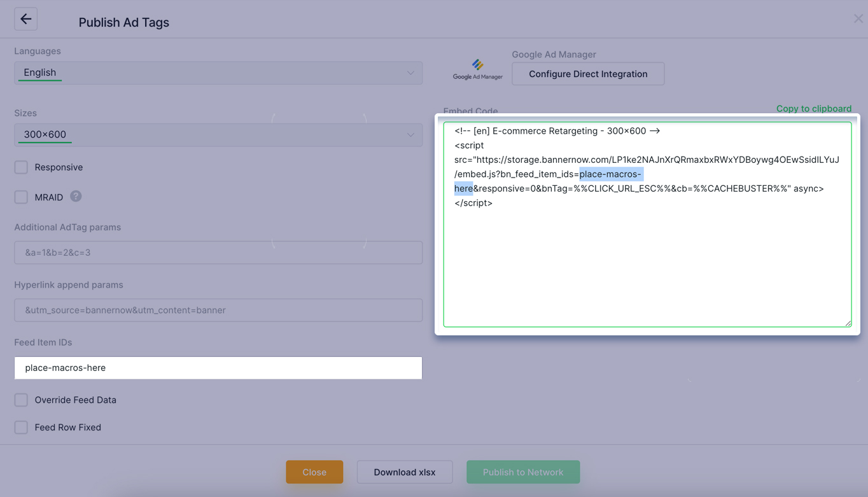The image size is (868, 497).
Task: Click Configure Direct Integration button
Action: (x=588, y=74)
